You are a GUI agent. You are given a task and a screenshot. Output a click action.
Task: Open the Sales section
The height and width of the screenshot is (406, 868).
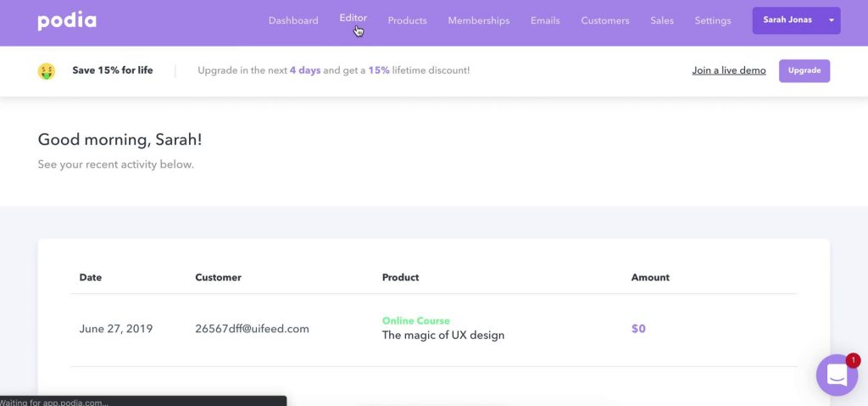(x=662, y=20)
